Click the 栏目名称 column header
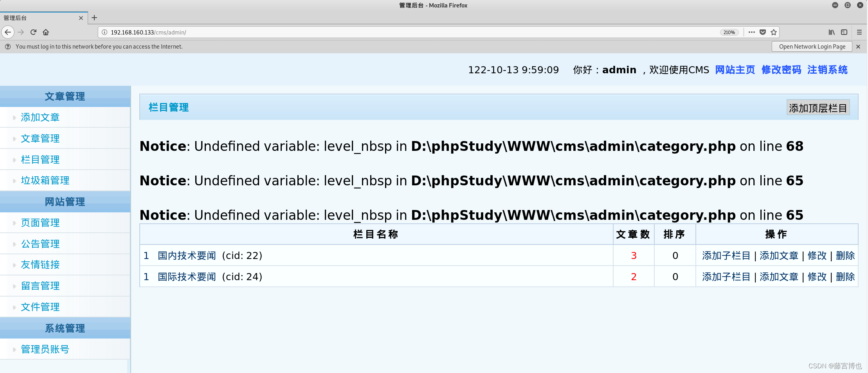Screen dimensions: 868x373 tap(376, 234)
